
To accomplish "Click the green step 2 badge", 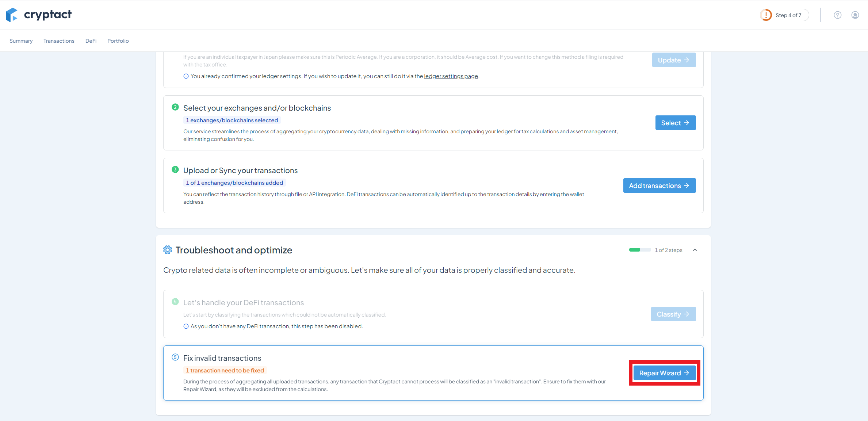I will [x=175, y=107].
